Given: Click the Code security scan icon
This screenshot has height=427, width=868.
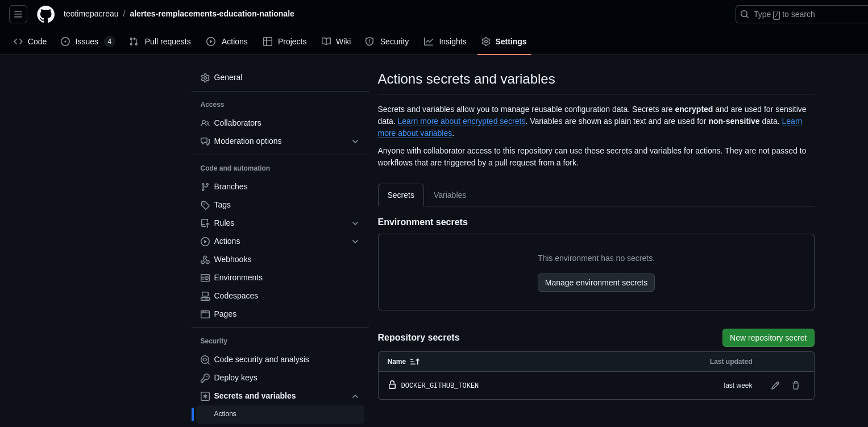Looking at the screenshot, I should click(205, 360).
